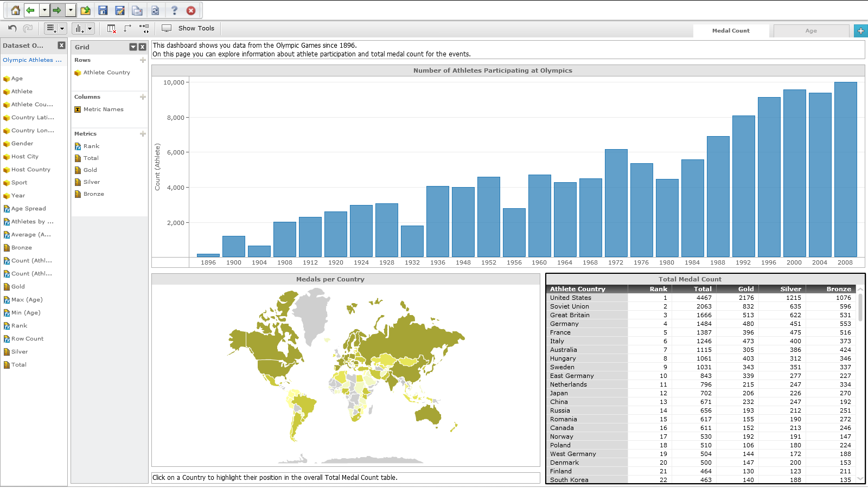Click the remove grid column icon
The image size is (868, 488).
point(111,28)
